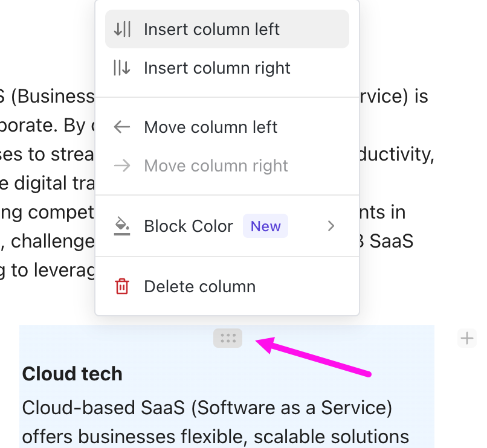Screen dimensions: 487x448
Task: Expand the Block Color submenu chevron
Action: pos(331,226)
